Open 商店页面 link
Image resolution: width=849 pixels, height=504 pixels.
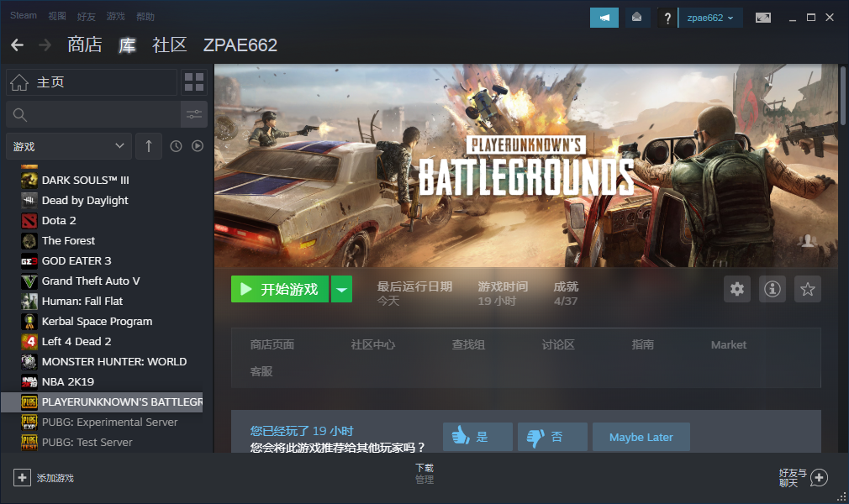pos(272,345)
